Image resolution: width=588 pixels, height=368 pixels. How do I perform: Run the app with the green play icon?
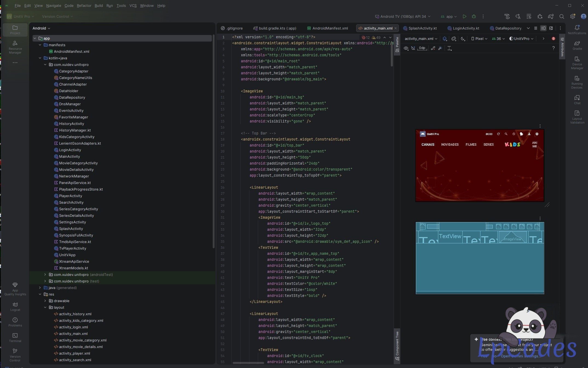pos(464,16)
